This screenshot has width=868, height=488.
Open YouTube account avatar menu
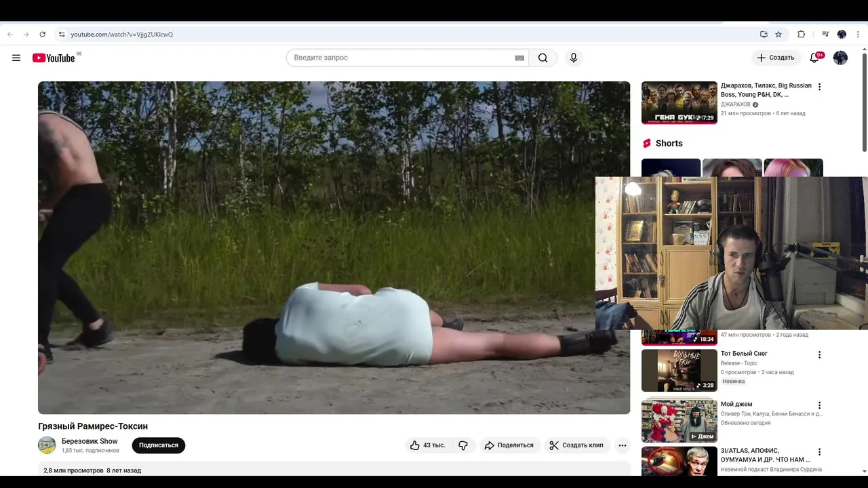point(840,58)
